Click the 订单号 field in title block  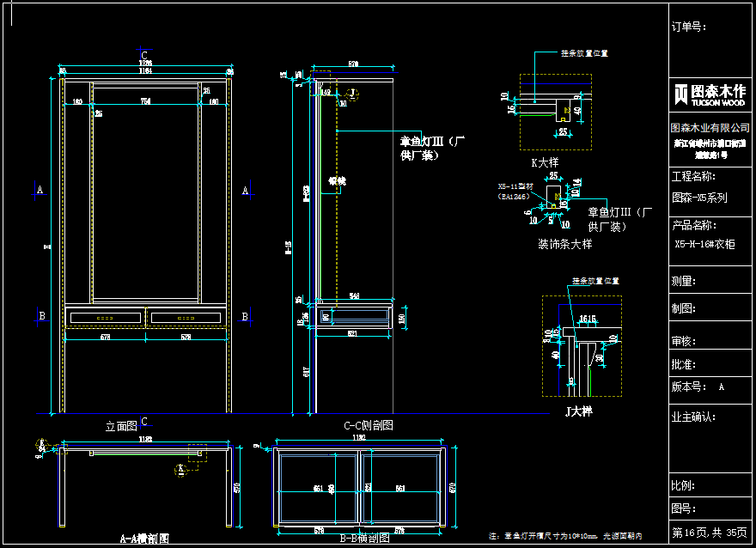(x=689, y=27)
